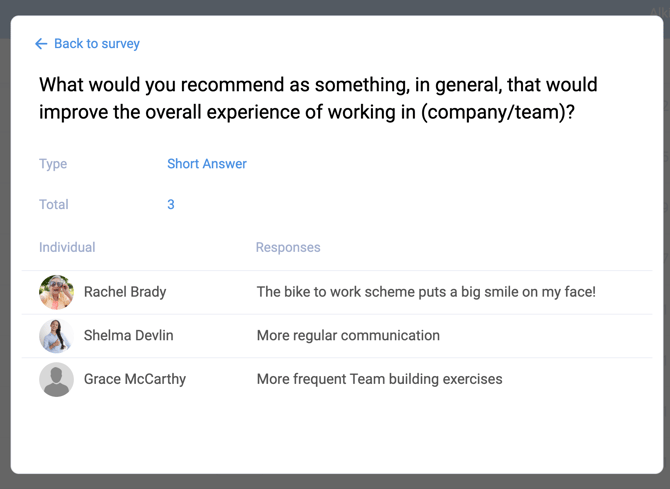The height and width of the screenshot is (489, 670).
Task: Select the Grace McCarthy name
Action: [x=135, y=380]
